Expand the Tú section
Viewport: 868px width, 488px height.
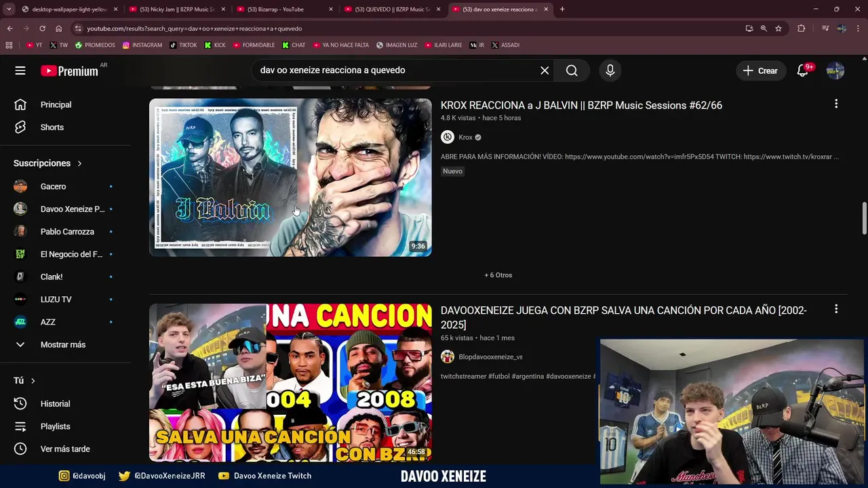[x=24, y=381]
